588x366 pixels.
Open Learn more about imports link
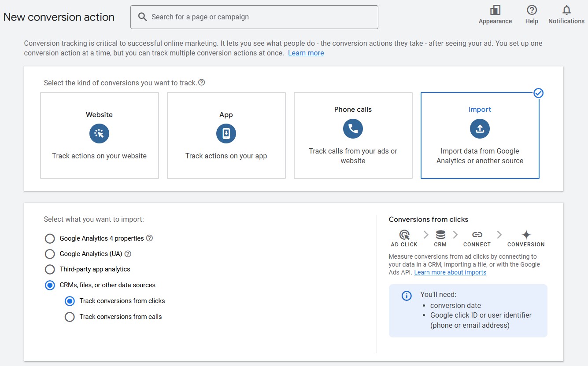pyautogui.click(x=450, y=272)
